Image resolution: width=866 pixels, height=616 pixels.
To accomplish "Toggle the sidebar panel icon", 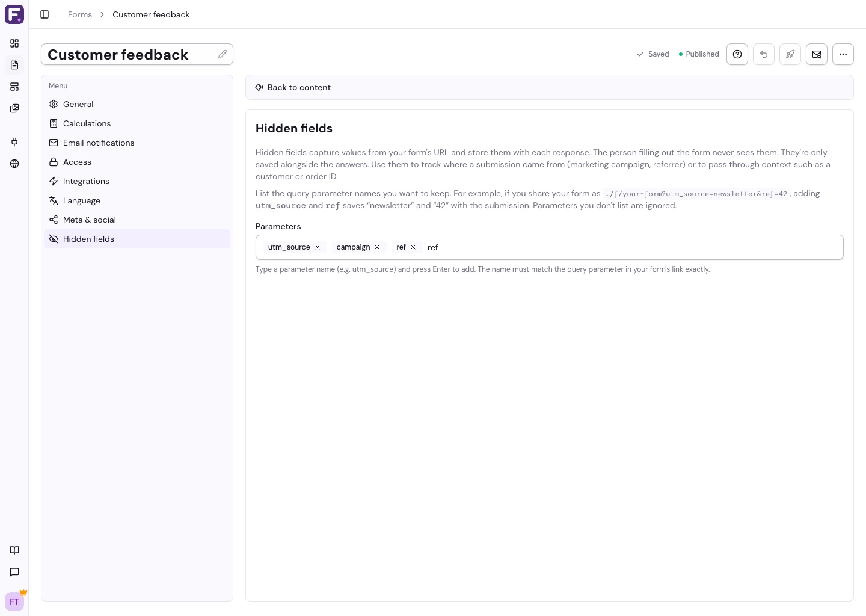I will click(x=45, y=14).
